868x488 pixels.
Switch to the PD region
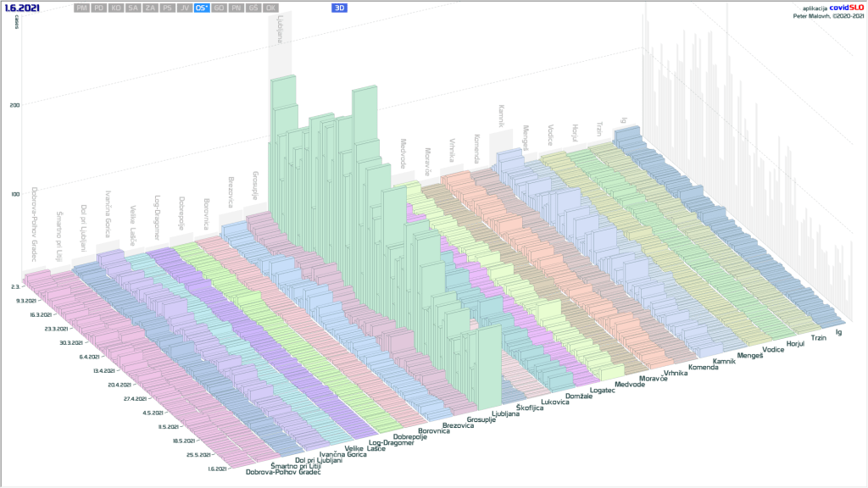(x=99, y=8)
